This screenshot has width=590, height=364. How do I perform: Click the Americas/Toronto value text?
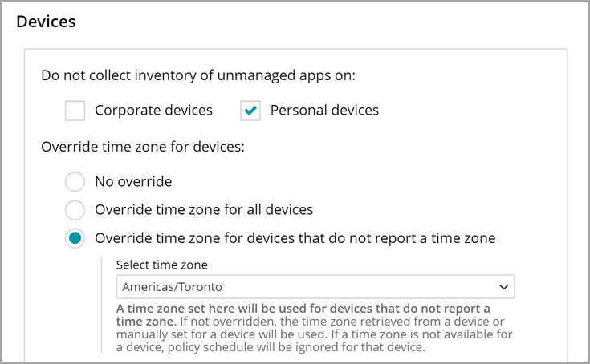(173, 286)
